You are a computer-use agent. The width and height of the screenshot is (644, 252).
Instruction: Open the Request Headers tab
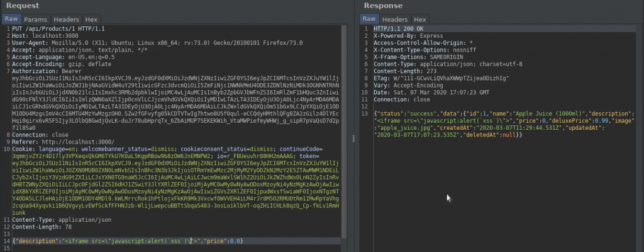point(65,20)
